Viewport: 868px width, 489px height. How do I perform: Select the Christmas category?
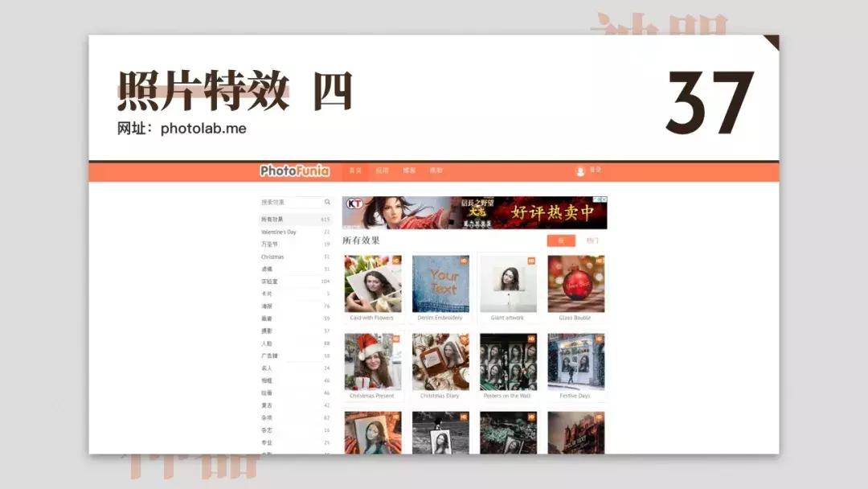pos(296,257)
